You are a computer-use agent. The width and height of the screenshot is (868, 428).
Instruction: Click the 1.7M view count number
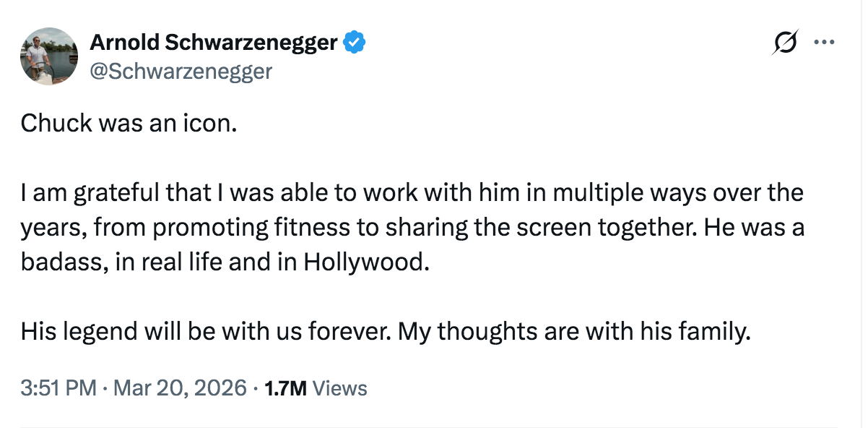286,388
